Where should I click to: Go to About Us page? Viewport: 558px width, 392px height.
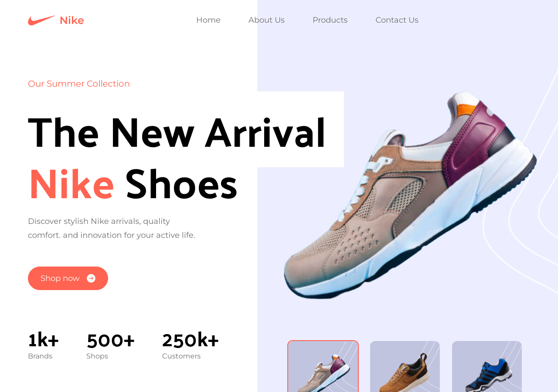(266, 20)
